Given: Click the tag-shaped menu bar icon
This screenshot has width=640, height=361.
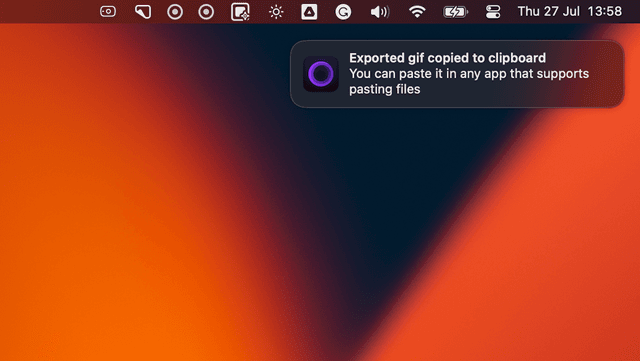Looking at the screenshot, I should [x=143, y=12].
